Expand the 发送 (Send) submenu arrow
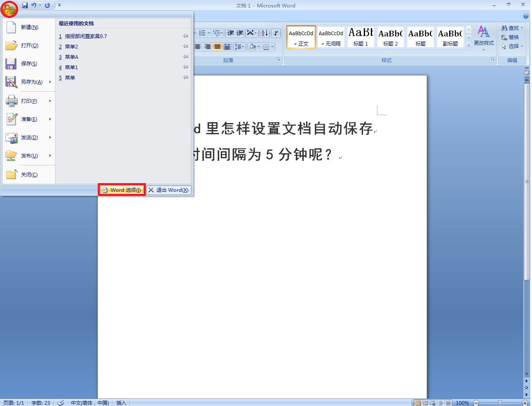Viewport: 532px width, 406px height. tap(50, 137)
